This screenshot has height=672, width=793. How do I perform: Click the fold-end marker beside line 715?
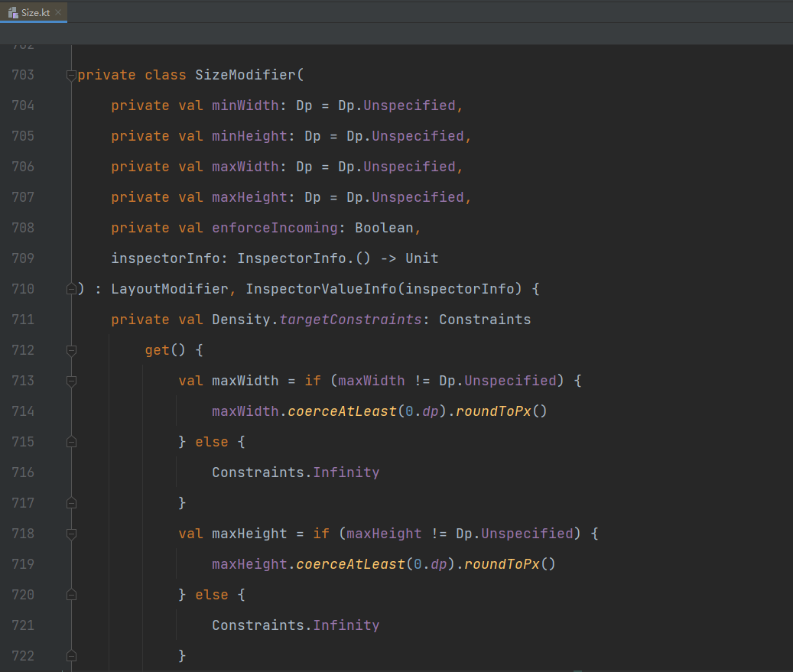tap(71, 442)
